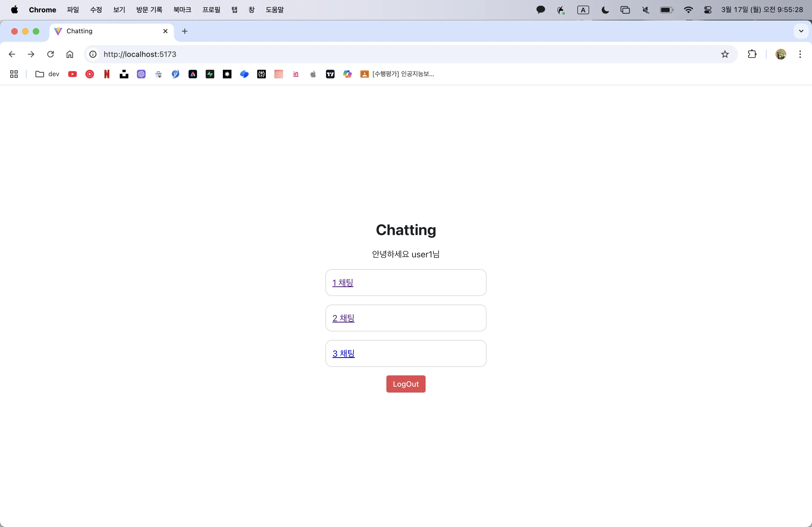The image size is (812, 527).
Task: Open the YouTube bookmark
Action: (72, 74)
